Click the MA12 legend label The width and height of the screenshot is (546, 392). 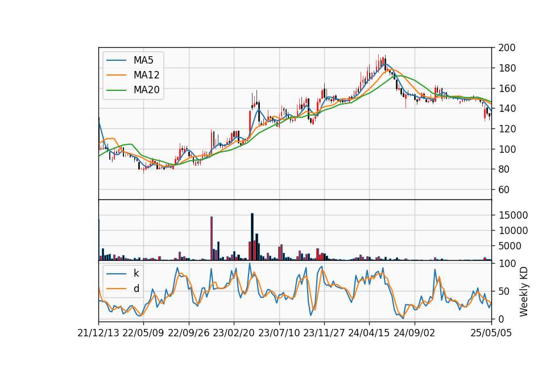146,75
